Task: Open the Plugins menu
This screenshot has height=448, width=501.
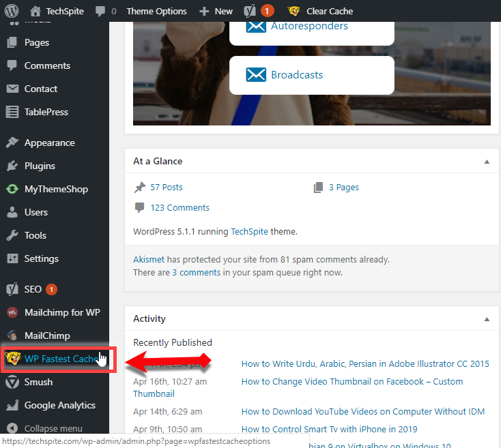Action: click(40, 166)
